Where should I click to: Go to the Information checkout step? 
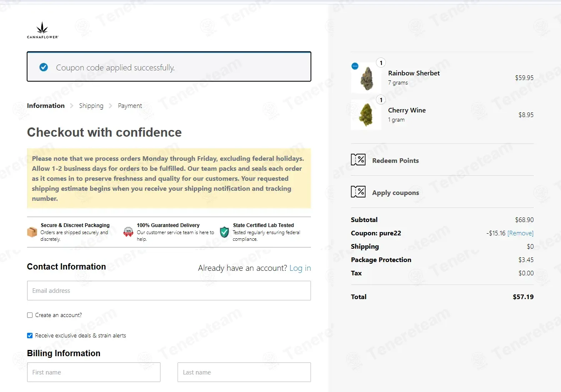tap(46, 106)
